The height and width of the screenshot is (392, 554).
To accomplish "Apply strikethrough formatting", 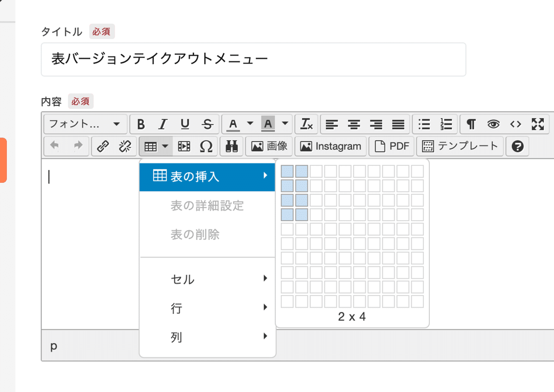I will (x=207, y=124).
